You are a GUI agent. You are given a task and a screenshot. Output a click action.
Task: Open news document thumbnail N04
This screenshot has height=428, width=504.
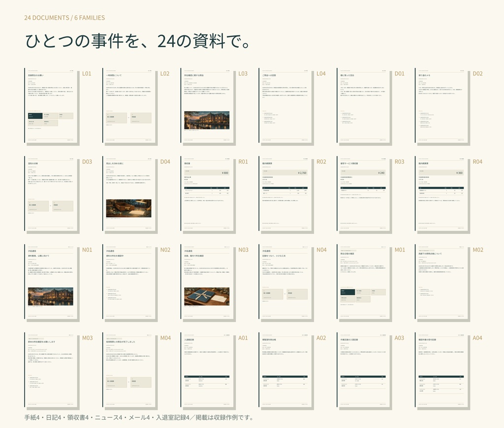[285, 281]
